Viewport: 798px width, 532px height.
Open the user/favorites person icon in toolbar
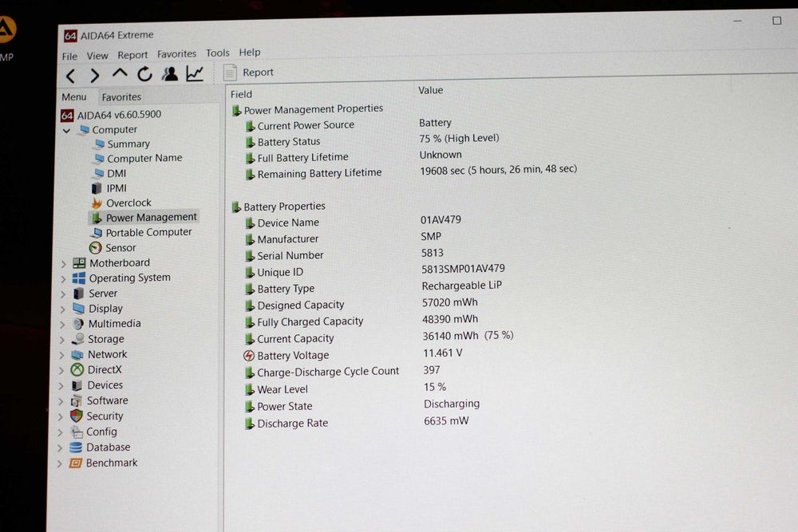coord(170,73)
